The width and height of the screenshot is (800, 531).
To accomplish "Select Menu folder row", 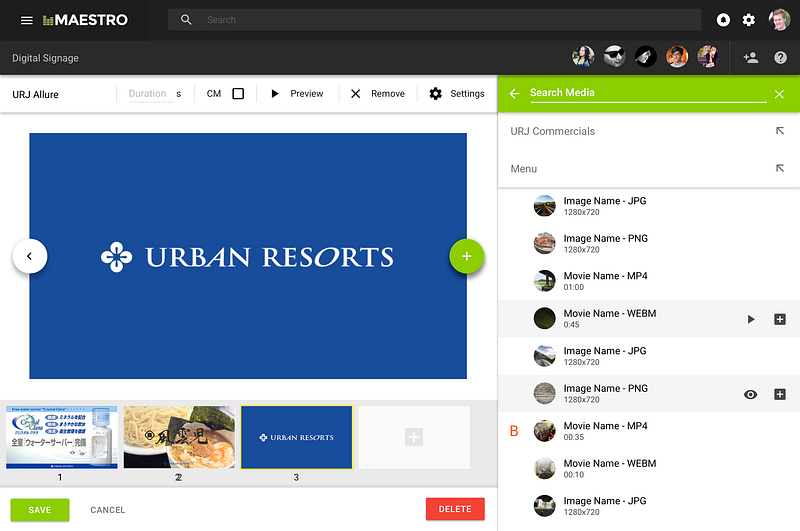I will [x=648, y=169].
